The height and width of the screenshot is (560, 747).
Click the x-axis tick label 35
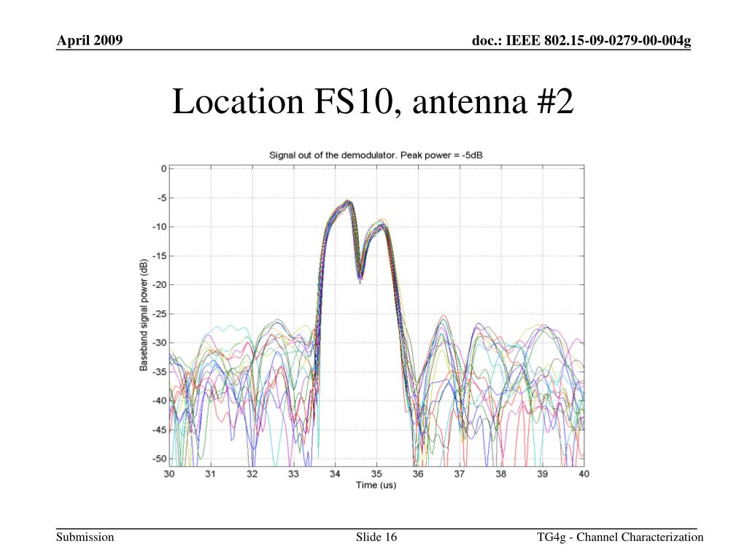click(x=376, y=474)
